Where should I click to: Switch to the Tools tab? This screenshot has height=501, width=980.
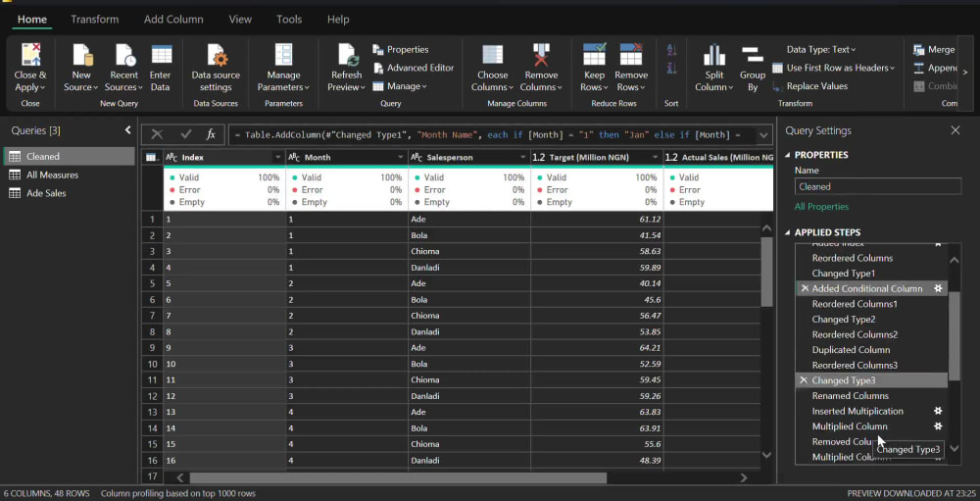coord(289,20)
